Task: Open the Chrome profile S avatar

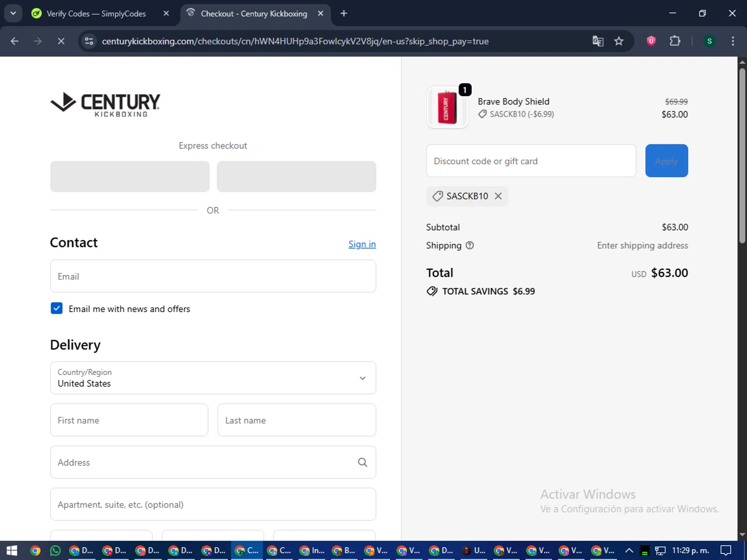Action: (710, 41)
